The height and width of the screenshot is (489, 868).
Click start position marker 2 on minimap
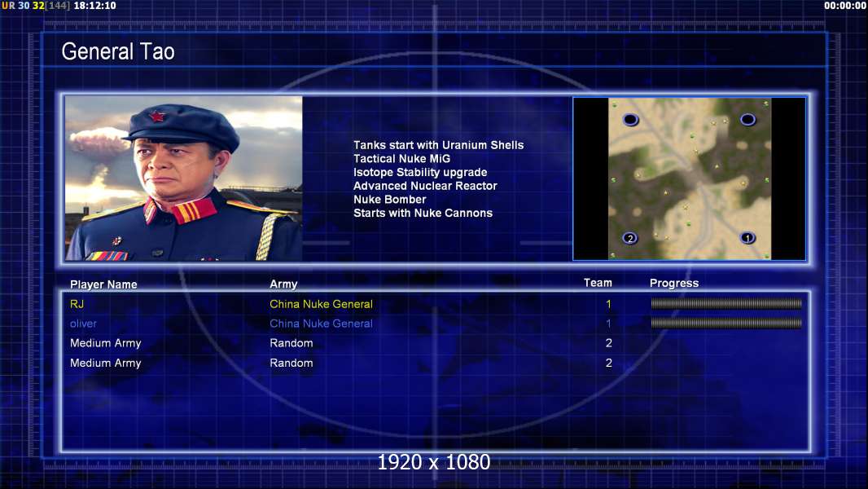pyautogui.click(x=630, y=239)
